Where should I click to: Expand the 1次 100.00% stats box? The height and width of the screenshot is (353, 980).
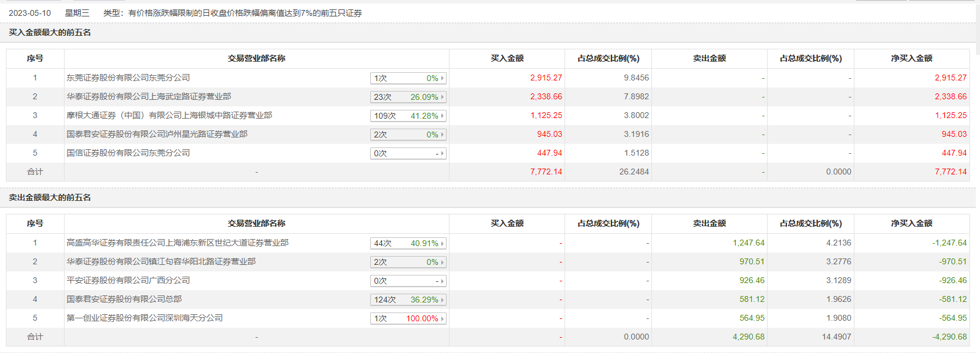408,318
